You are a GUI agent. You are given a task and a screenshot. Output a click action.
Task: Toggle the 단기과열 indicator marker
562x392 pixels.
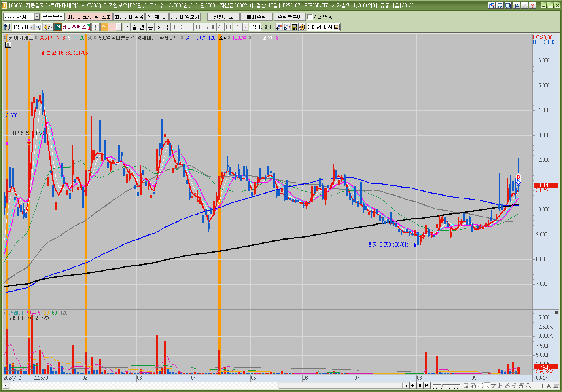click(250, 38)
